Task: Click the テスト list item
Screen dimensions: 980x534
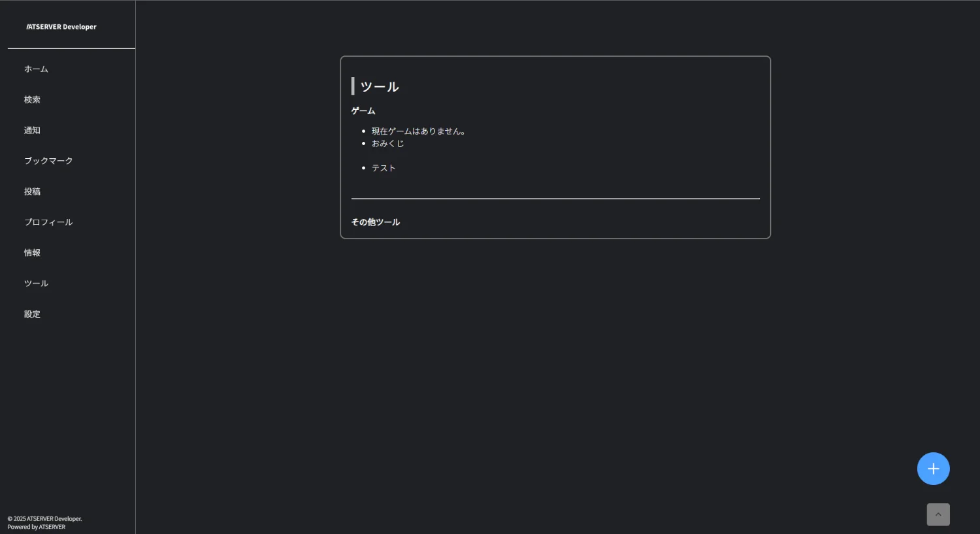Action: [384, 168]
